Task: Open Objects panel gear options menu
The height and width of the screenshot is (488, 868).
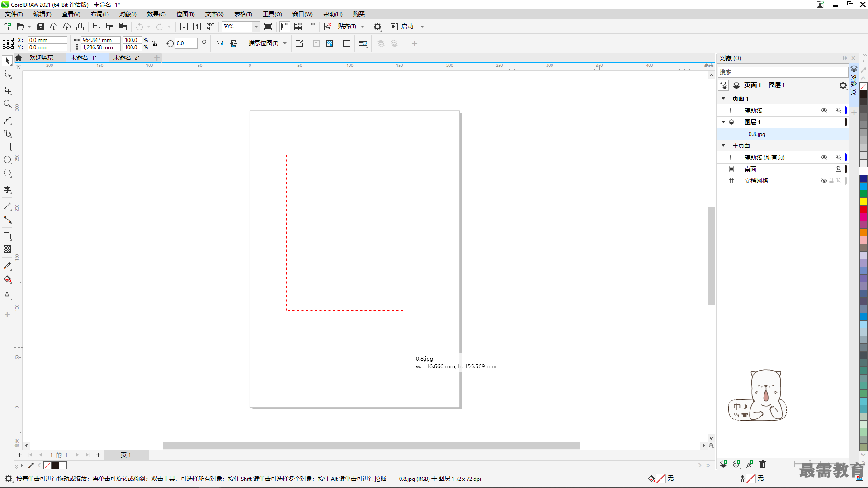Action: 843,85
